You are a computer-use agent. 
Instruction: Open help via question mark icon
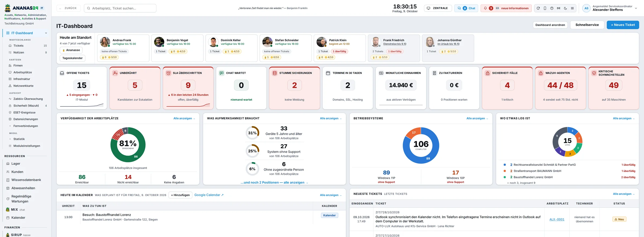tap(552, 8)
